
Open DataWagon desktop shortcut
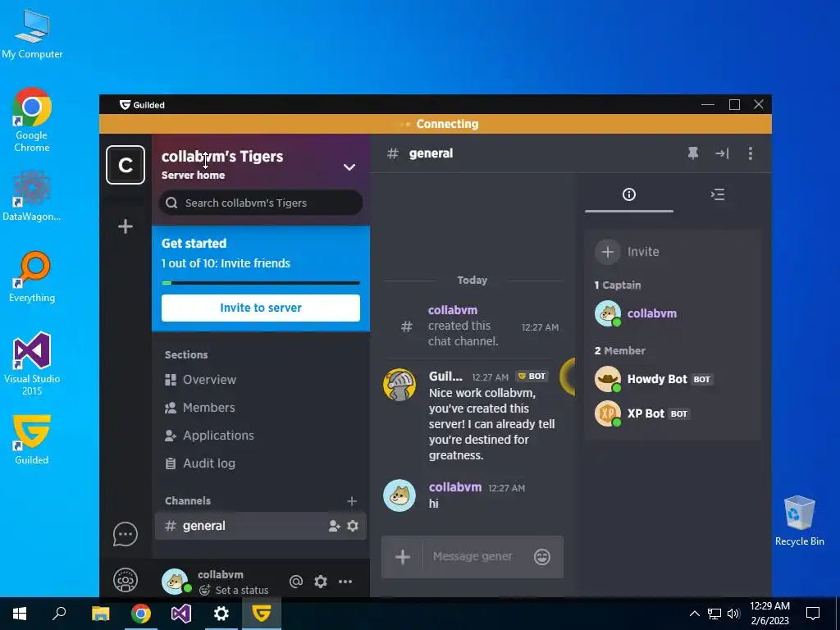click(x=32, y=195)
